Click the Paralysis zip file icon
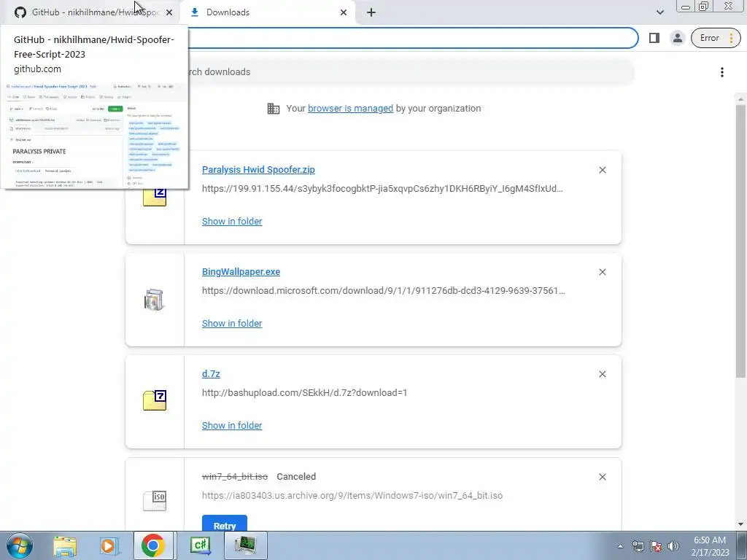 pos(155,196)
